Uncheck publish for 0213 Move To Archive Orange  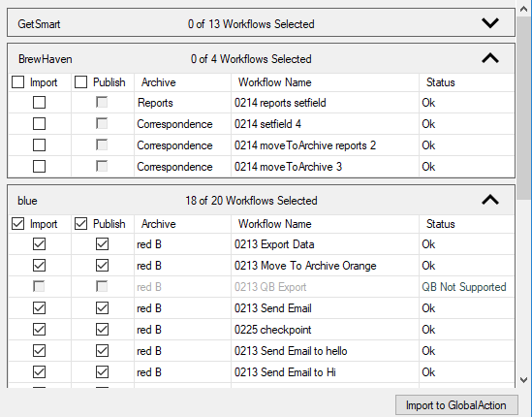coord(102,265)
